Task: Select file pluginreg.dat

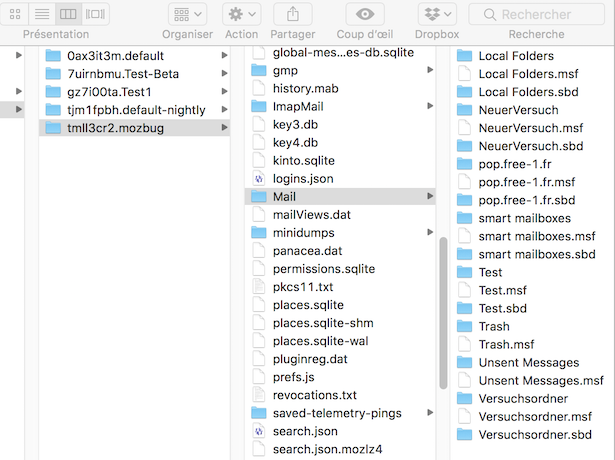Action: click(310, 359)
